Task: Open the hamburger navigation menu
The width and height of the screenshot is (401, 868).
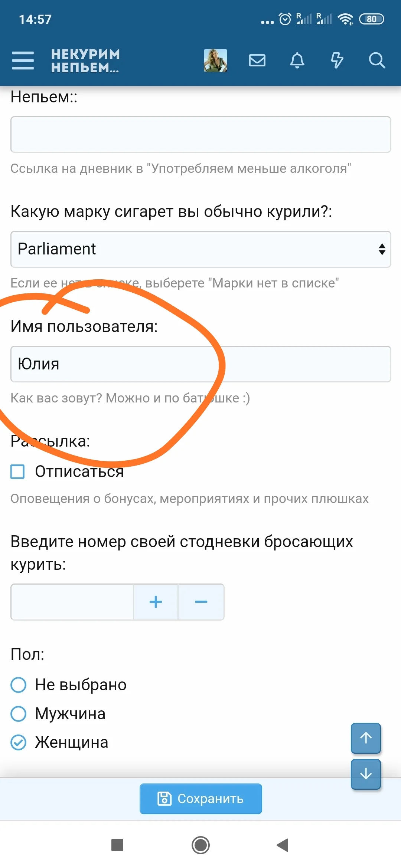Action: click(x=23, y=60)
